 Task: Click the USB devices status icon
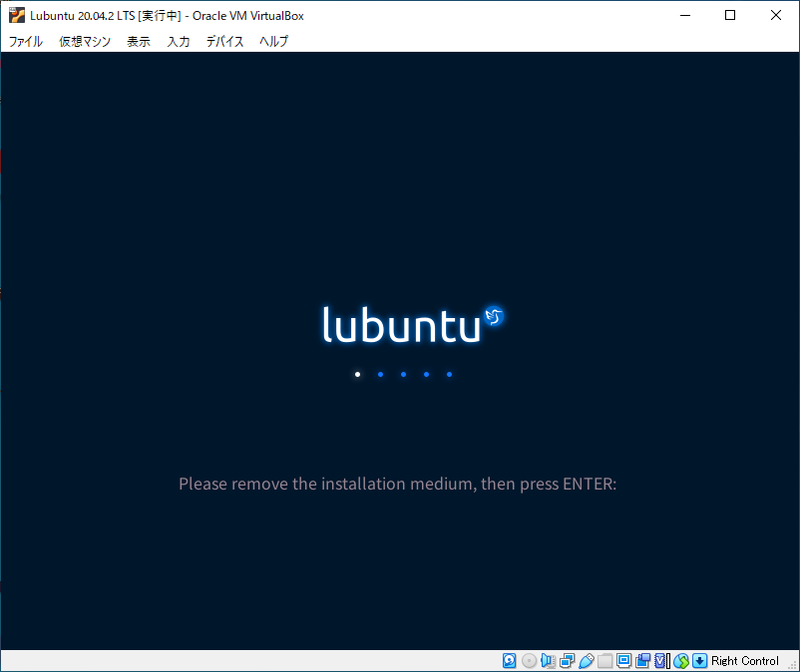tap(587, 661)
